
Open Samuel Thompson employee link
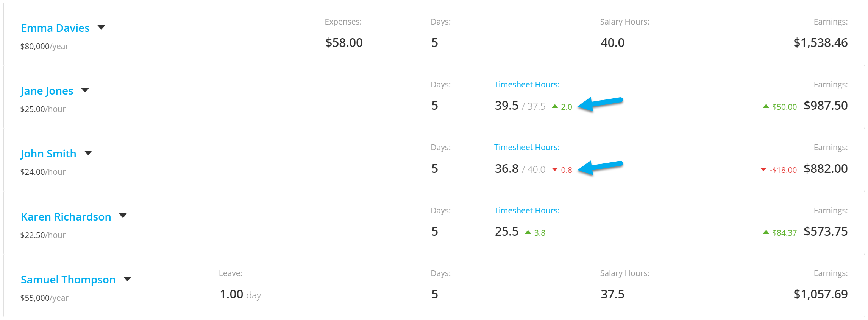pyautogui.click(x=68, y=280)
